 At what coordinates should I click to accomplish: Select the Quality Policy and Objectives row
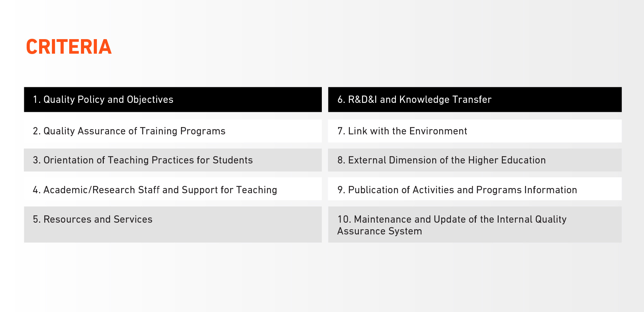(x=172, y=100)
